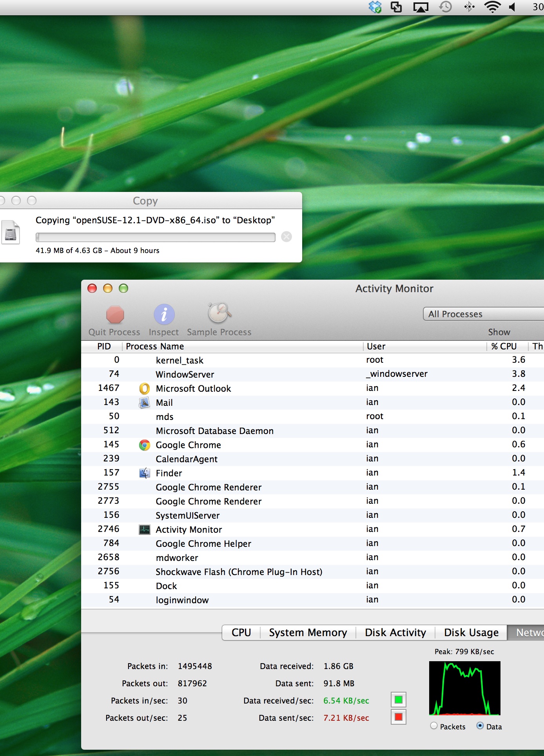Viewport: 544px width, 756px height.
Task: Switch to the Disk Activity tab
Action: pos(395,633)
